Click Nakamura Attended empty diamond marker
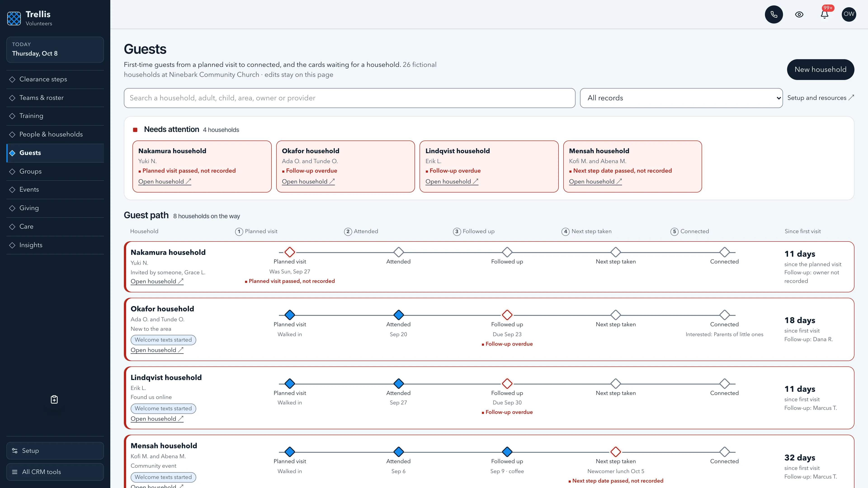 (398, 252)
